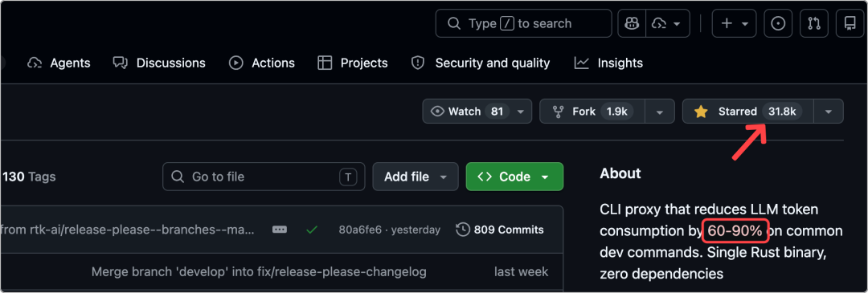
Task: Switch to the Projects tab
Action: click(x=353, y=63)
